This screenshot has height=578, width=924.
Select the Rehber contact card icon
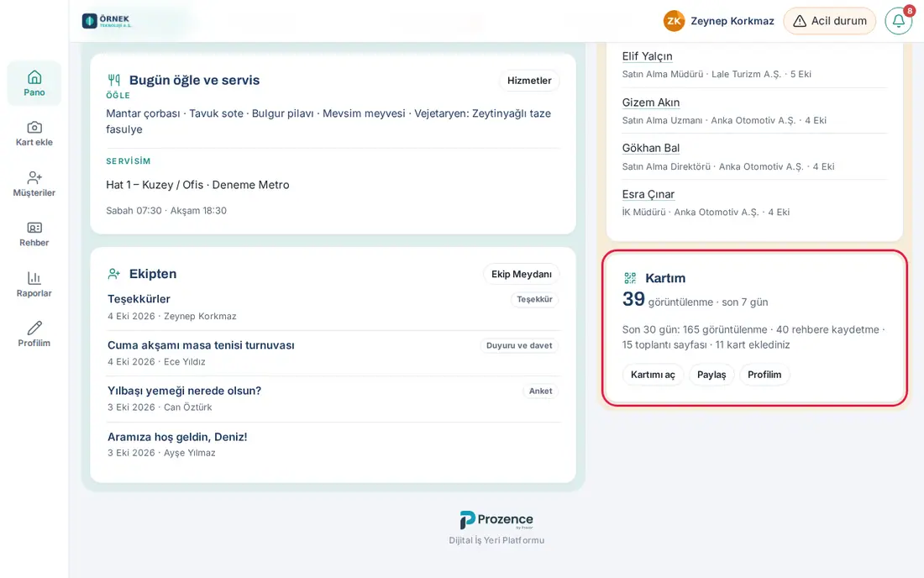[34, 228]
